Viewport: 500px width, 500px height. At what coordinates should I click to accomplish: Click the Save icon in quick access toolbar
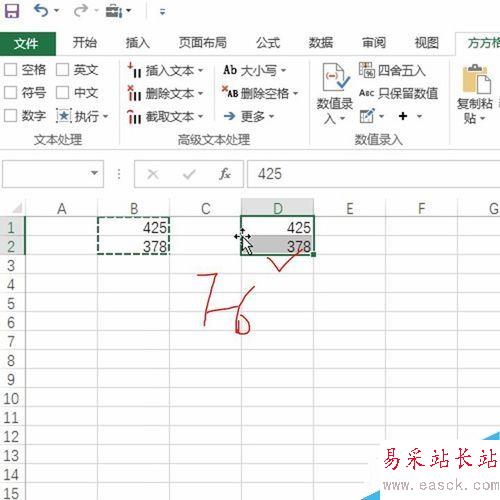[12, 11]
